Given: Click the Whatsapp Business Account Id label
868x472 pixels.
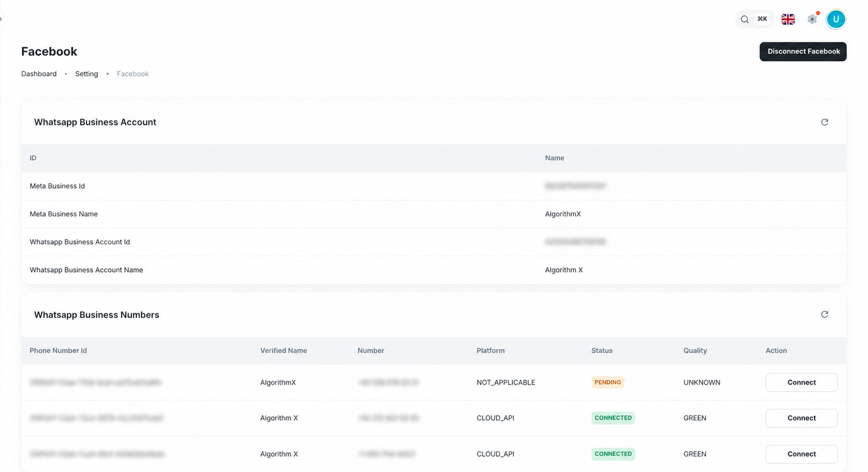Looking at the screenshot, I should (x=80, y=242).
